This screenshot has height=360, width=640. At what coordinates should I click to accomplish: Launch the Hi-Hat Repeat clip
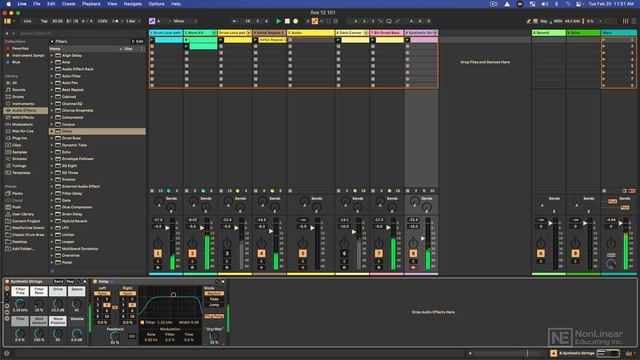(x=256, y=40)
